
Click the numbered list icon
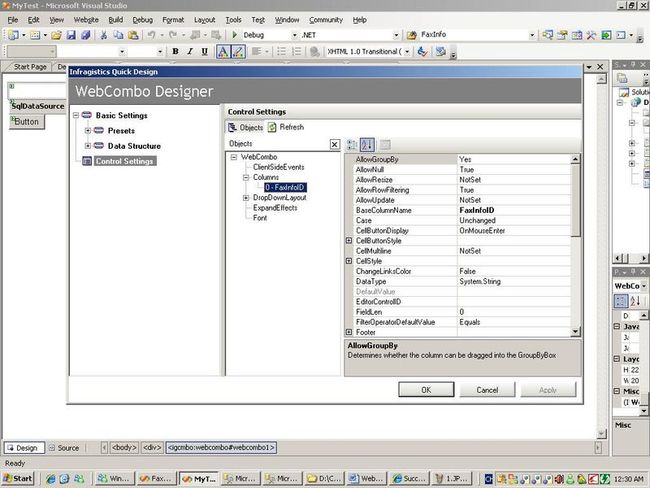[296, 51]
